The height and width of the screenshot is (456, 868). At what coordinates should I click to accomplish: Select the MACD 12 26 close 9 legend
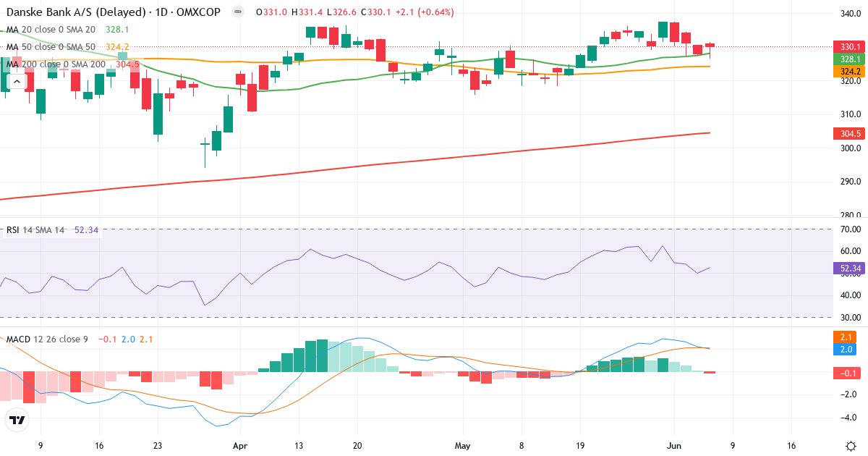coord(47,339)
